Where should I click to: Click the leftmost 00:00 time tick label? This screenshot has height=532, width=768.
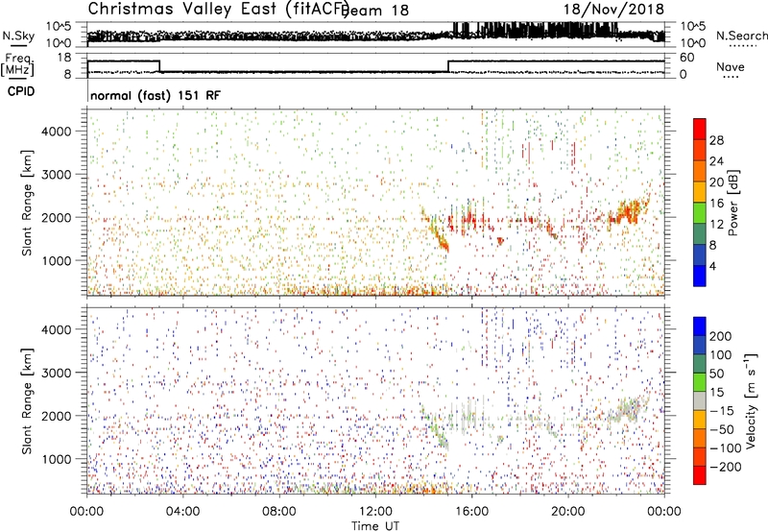tap(86, 511)
